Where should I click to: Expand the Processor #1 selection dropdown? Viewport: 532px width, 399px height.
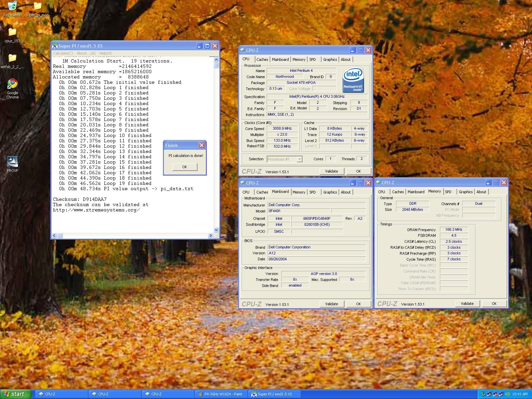(x=300, y=159)
